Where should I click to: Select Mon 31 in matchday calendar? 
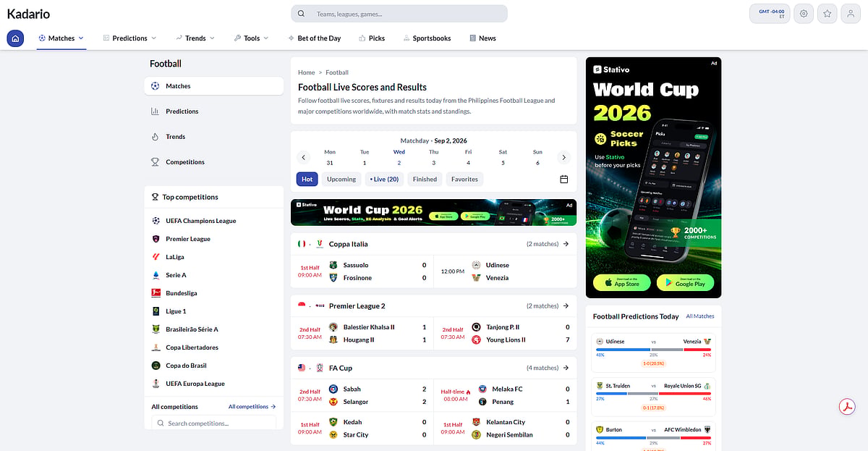pos(330,157)
